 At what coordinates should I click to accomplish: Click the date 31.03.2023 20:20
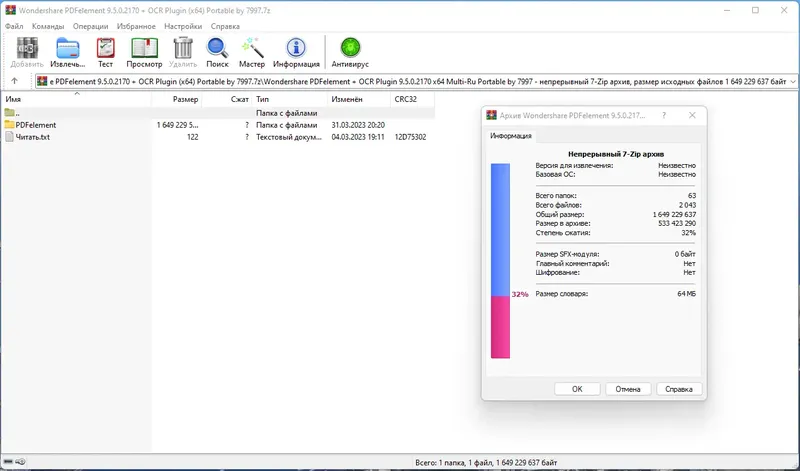(358, 125)
